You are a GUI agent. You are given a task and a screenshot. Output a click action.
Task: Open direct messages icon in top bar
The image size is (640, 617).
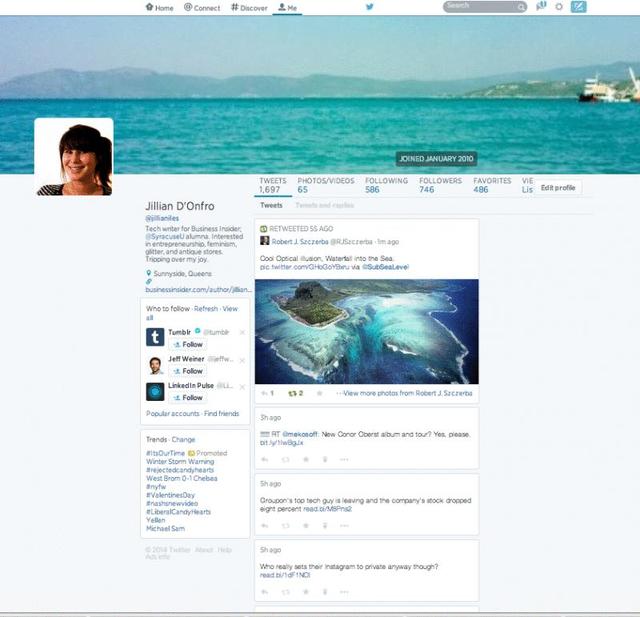[541, 7]
